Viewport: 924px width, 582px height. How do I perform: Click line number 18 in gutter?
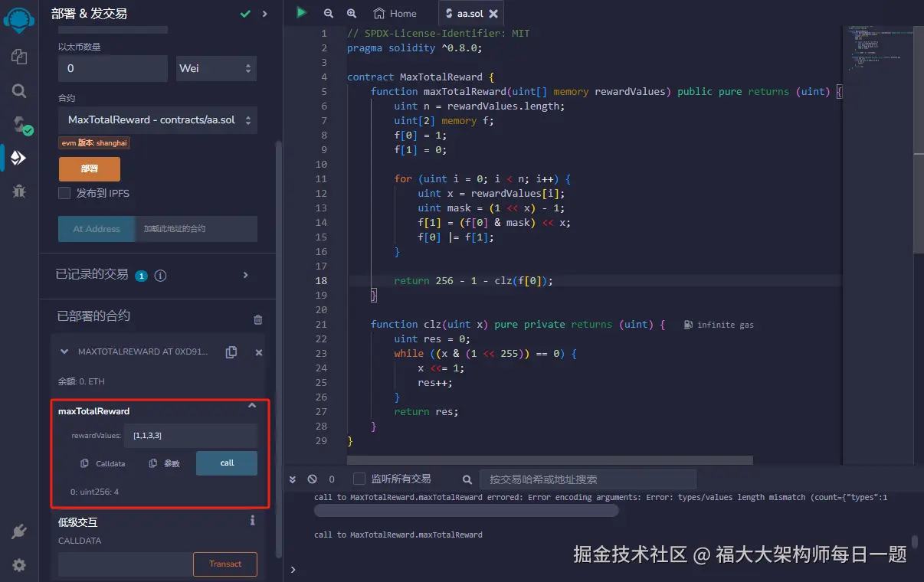point(321,281)
